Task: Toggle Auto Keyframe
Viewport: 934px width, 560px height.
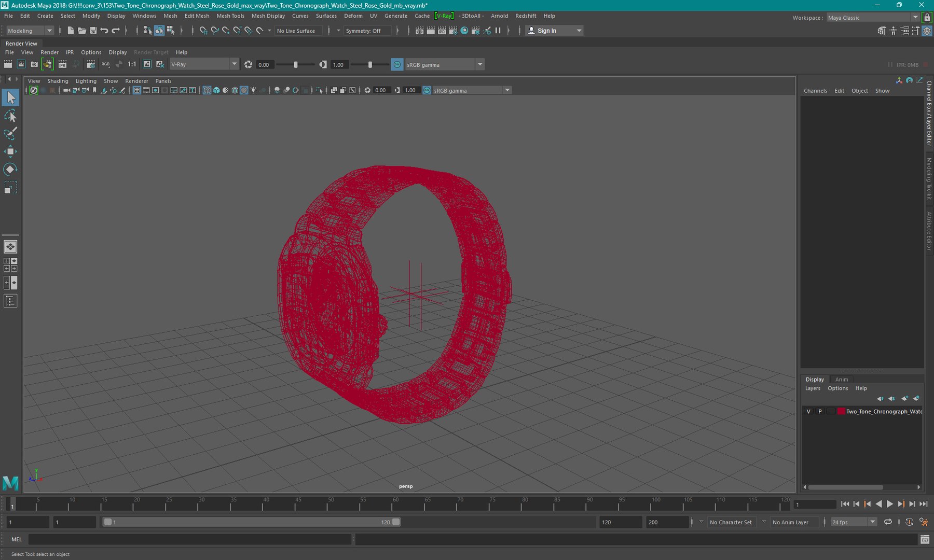Action: click(x=909, y=522)
